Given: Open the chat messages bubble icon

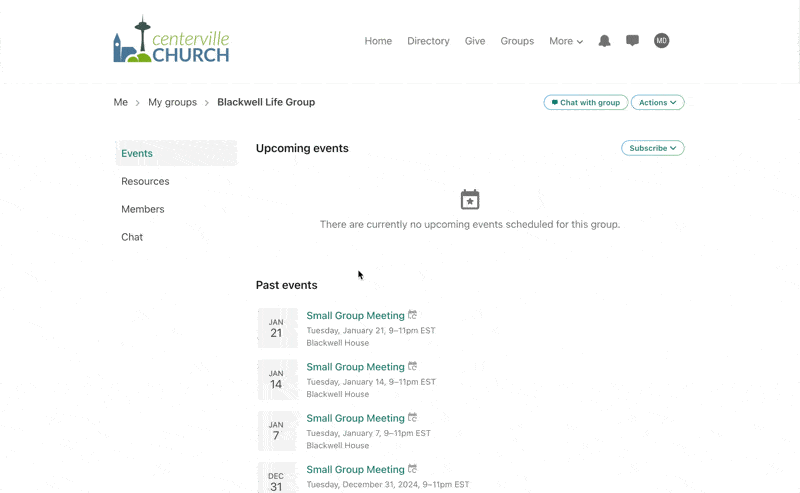Looking at the screenshot, I should (632, 41).
